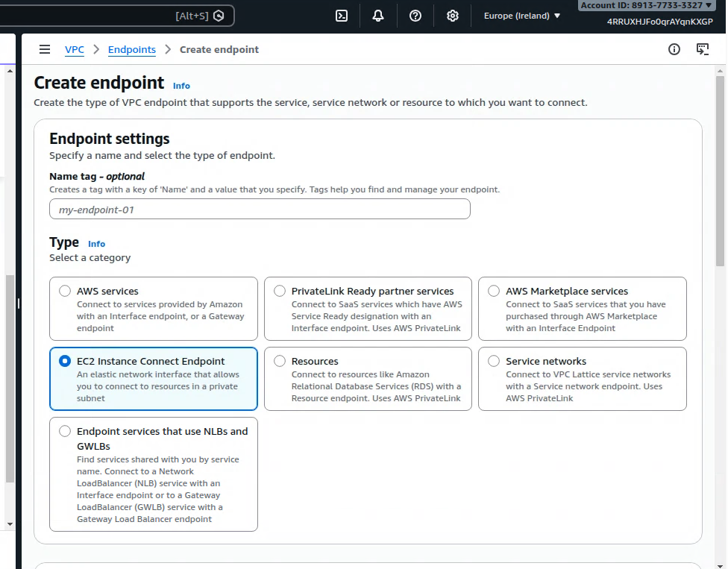Select the AWS services radio option
The image size is (728, 569).
[x=66, y=292]
